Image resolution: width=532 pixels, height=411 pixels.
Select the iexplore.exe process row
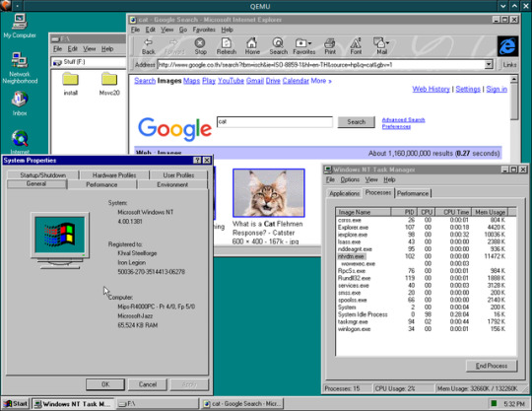click(422, 235)
